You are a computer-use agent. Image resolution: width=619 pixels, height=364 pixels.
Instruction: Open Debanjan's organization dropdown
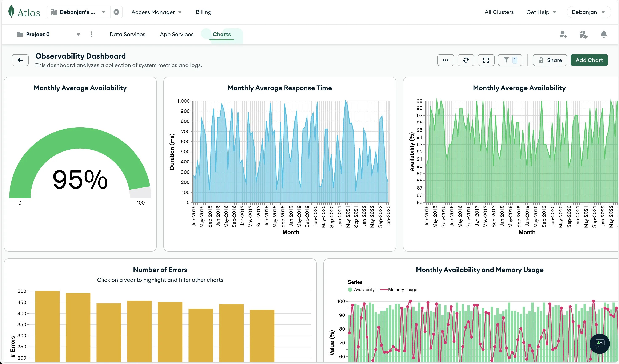click(x=78, y=12)
